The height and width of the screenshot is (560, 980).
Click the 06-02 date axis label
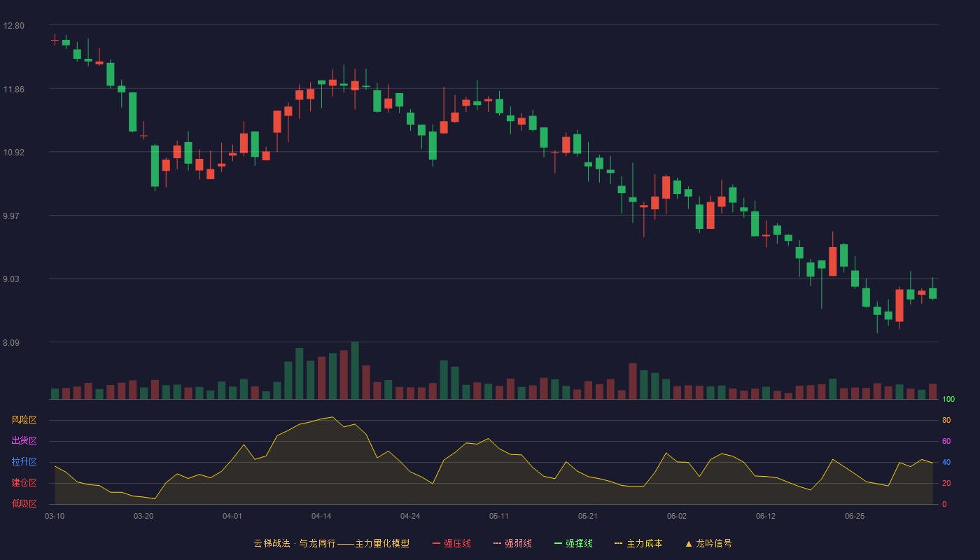(x=677, y=516)
